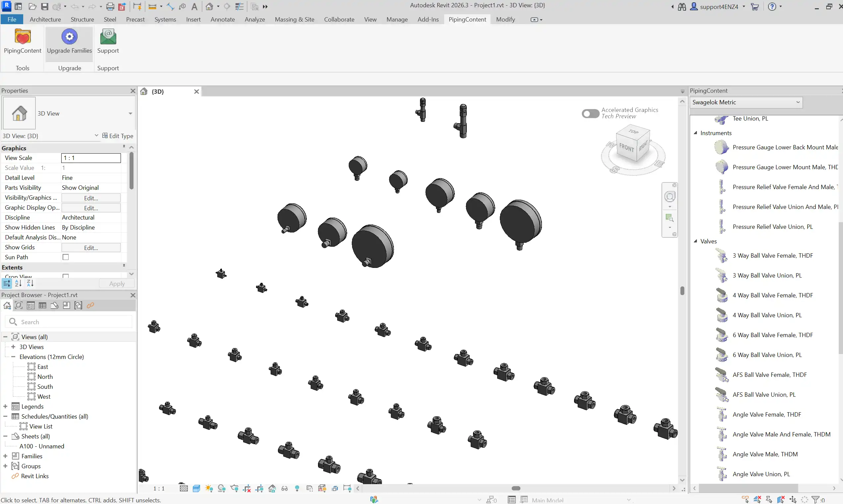Click Edit for Visibility/Graphics overrides
The height and width of the screenshot is (504, 843).
point(91,198)
